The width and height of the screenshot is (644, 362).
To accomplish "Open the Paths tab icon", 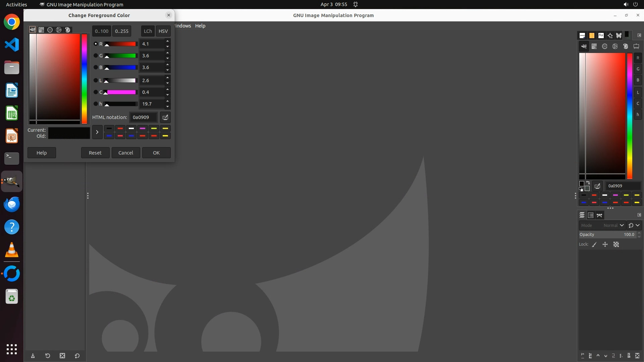I will [x=599, y=215].
